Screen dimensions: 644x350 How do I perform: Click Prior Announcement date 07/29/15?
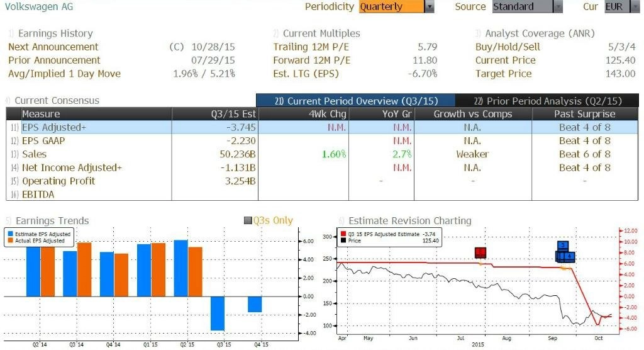(213, 60)
